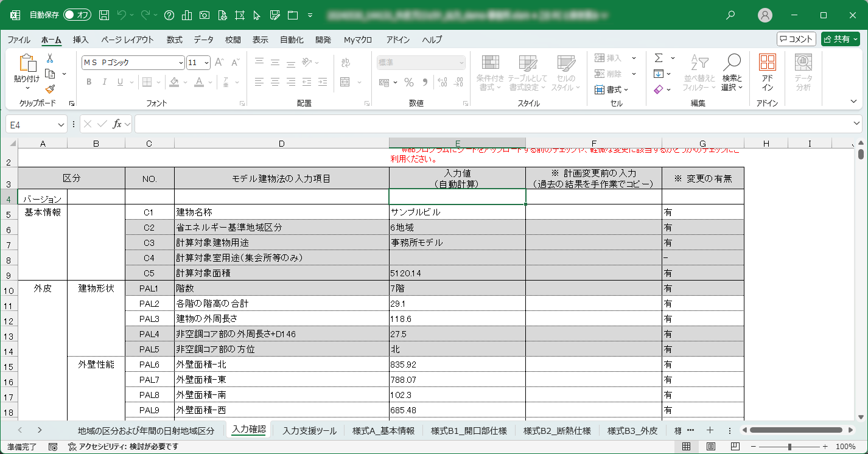Open Sort and Filter menu
This screenshot has height=454, width=868.
(x=700, y=73)
